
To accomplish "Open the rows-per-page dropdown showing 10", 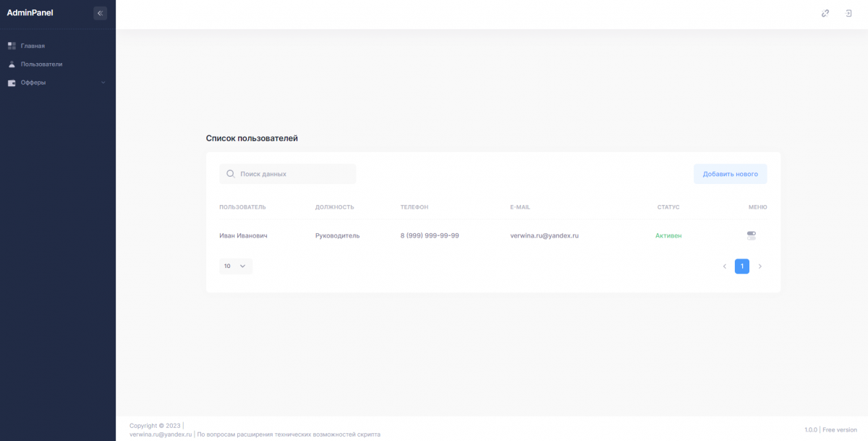I will click(235, 266).
